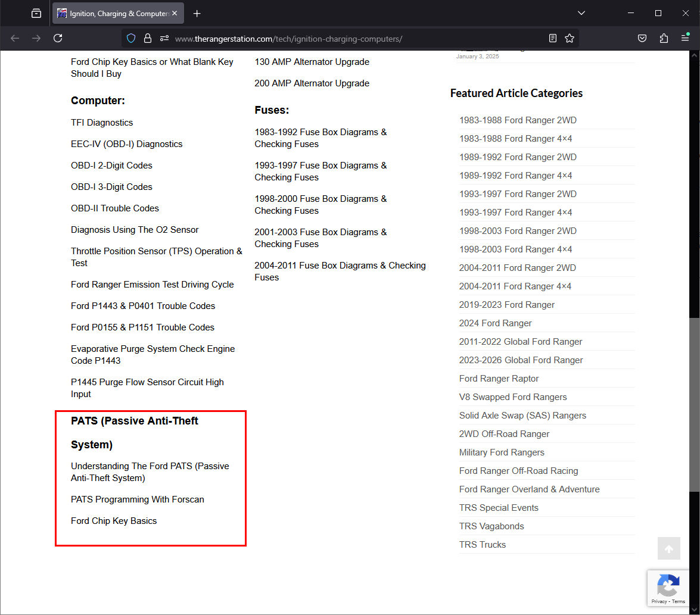Open OBD-I 2-Digit Codes link

(111, 166)
